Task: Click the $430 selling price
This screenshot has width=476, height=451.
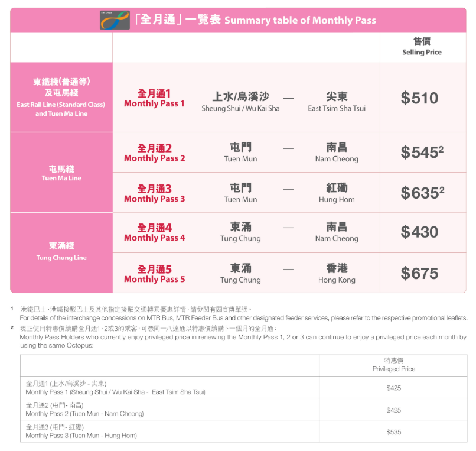Action: click(419, 232)
